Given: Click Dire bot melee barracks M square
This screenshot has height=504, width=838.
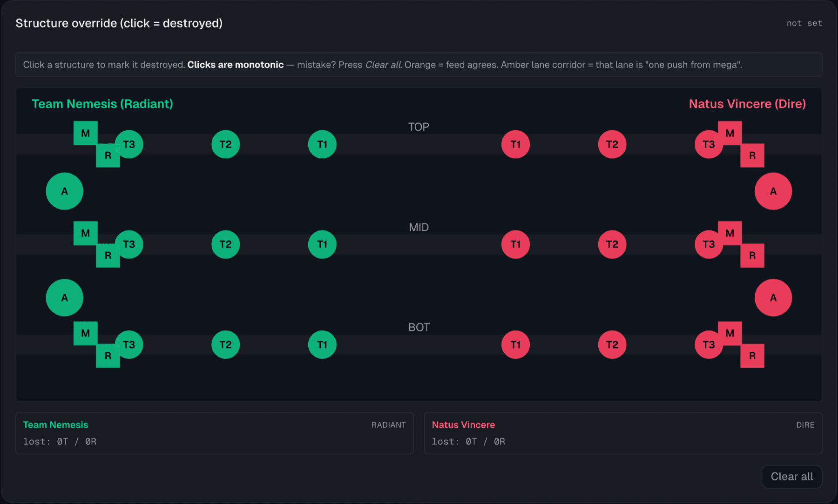Looking at the screenshot, I should tap(730, 333).
